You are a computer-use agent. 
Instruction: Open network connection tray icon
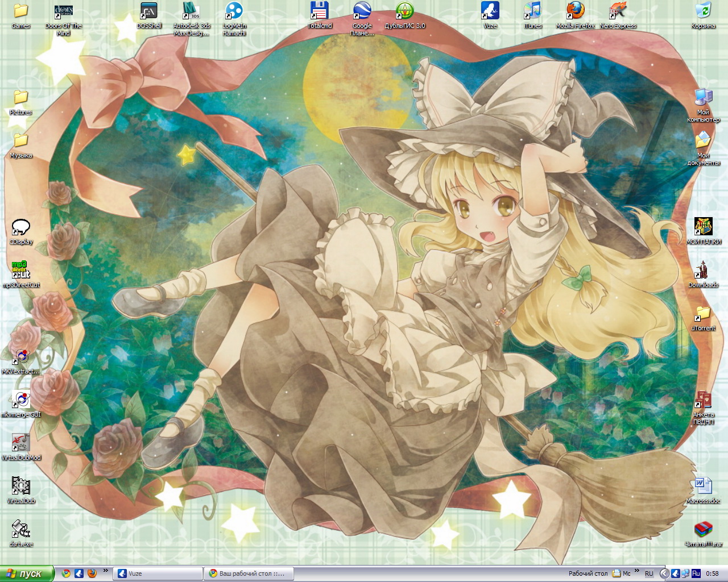click(x=685, y=573)
